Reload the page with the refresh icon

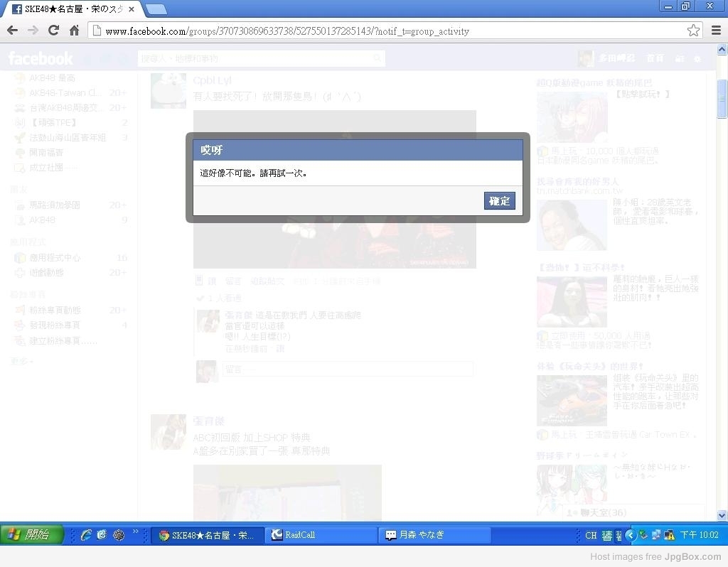(x=53, y=31)
